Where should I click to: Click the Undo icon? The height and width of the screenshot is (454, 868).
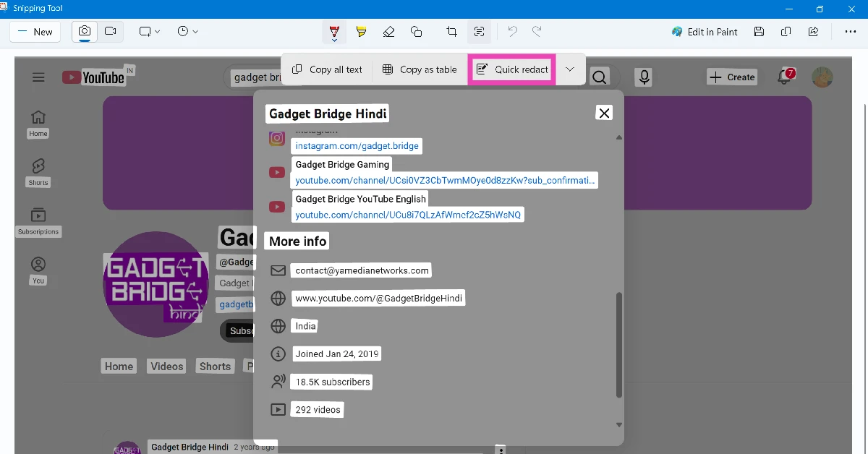coord(512,32)
